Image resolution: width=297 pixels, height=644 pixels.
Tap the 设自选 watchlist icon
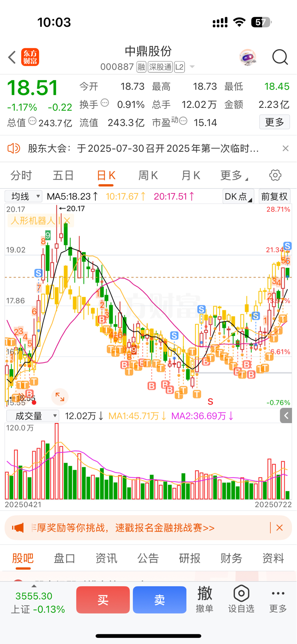point(241,599)
